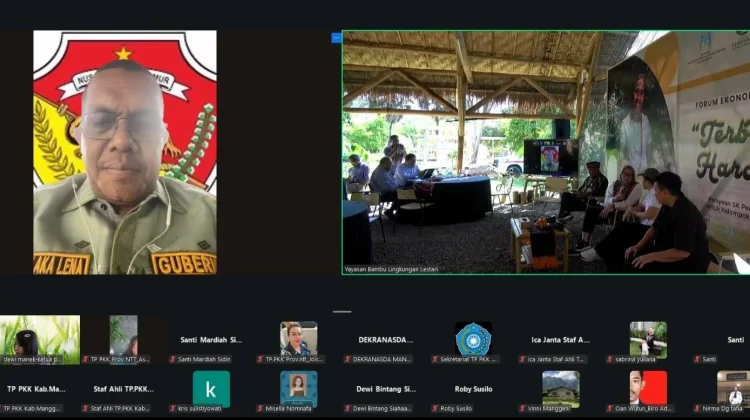Click muted mic icon next to kris sulistiyowati
This screenshot has height=420, width=750.
(173, 409)
